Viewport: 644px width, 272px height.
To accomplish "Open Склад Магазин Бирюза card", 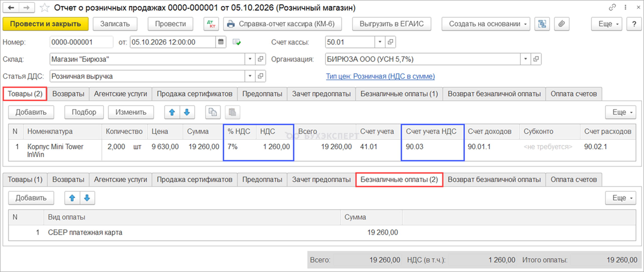I will (260, 59).
